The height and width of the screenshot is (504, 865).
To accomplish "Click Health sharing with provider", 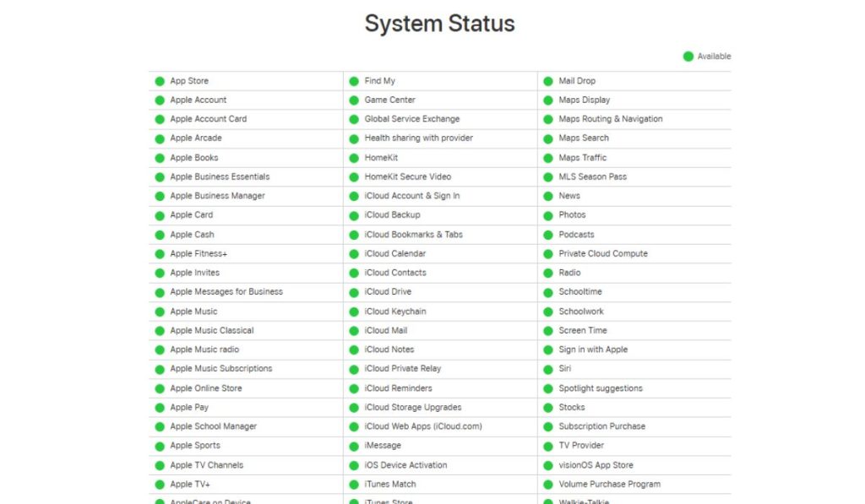I will [x=418, y=138].
